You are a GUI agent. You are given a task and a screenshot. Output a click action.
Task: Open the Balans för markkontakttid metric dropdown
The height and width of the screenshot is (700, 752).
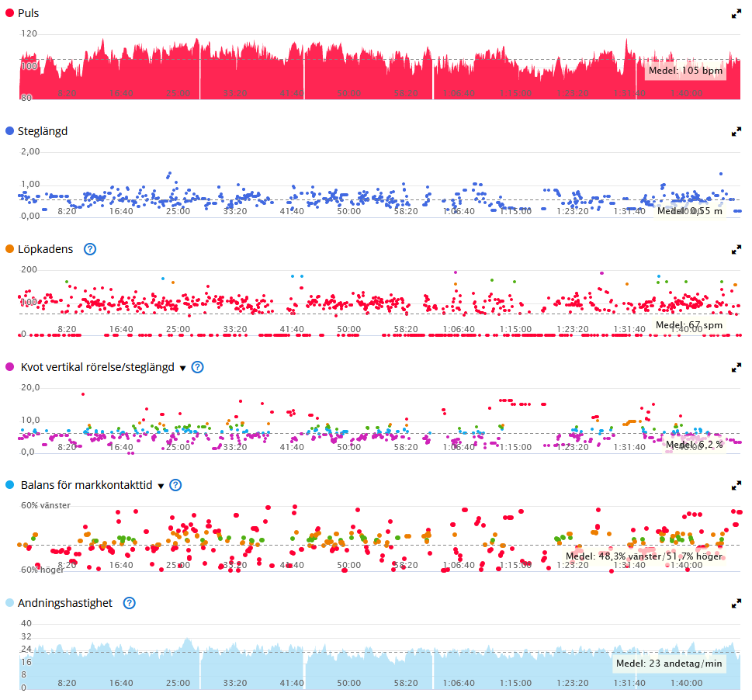[x=161, y=486]
